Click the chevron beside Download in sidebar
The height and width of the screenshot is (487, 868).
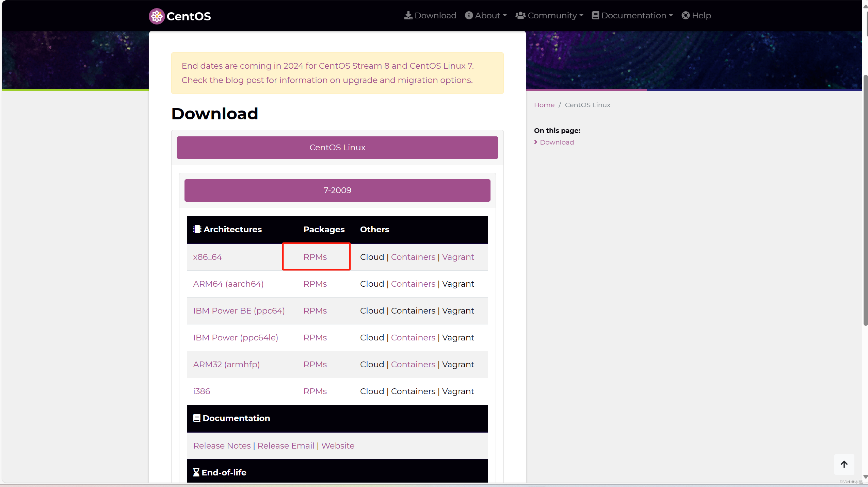(x=536, y=142)
